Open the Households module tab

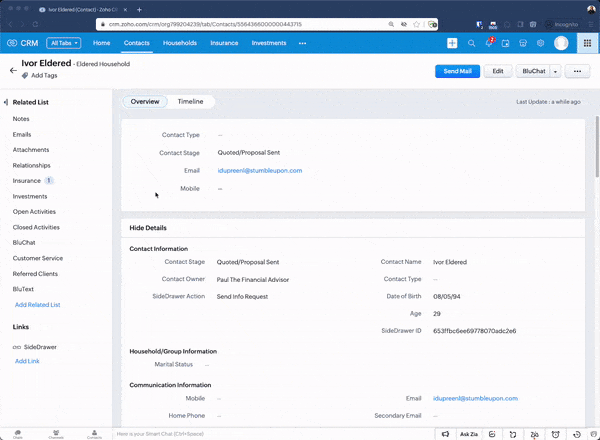point(180,43)
